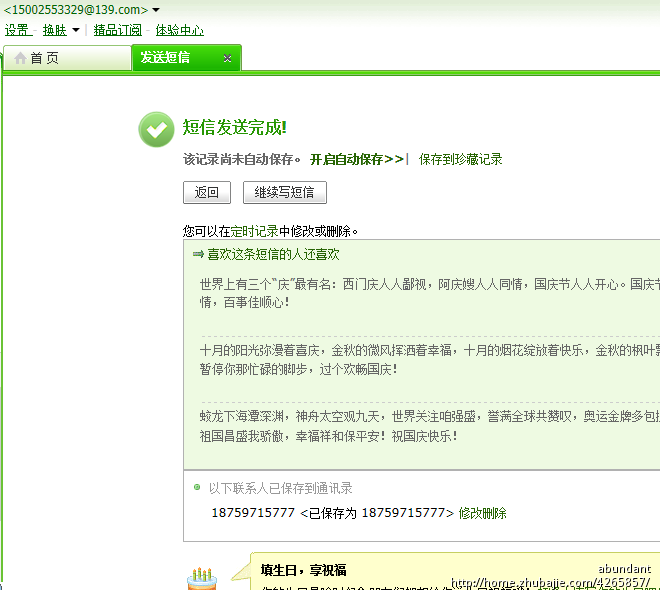Click the 返回 button
The image size is (660, 590).
click(207, 192)
